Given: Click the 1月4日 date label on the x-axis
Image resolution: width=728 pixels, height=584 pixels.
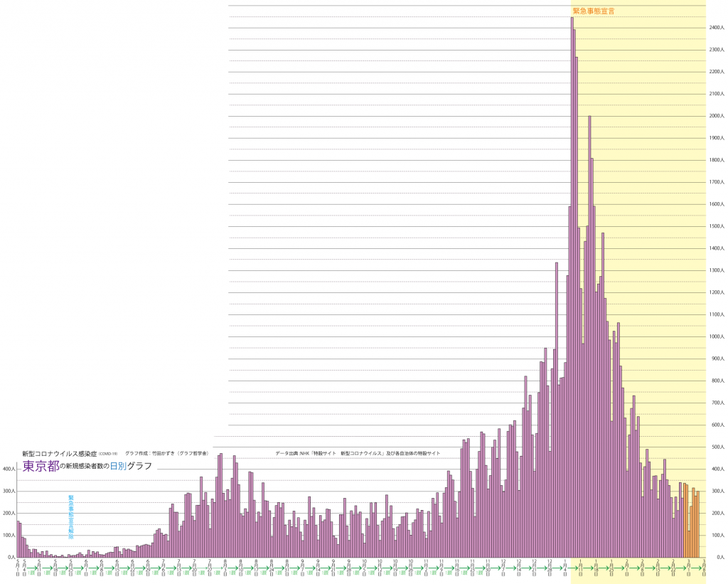Looking at the screenshot, I should (566, 567).
